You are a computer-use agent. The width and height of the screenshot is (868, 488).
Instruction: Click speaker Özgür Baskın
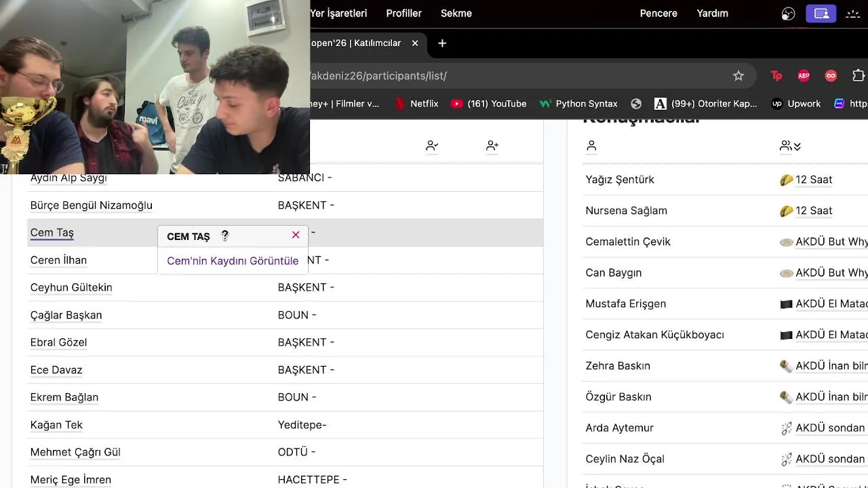tap(618, 396)
